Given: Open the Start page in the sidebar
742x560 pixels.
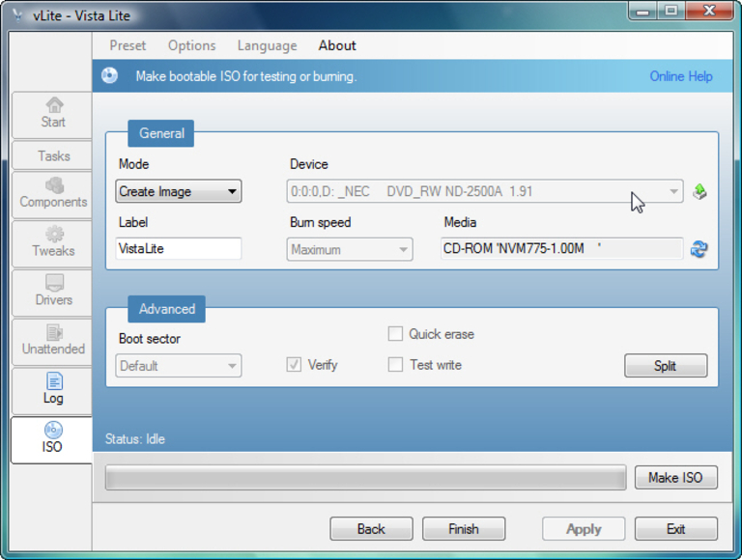Looking at the screenshot, I should [x=52, y=115].
